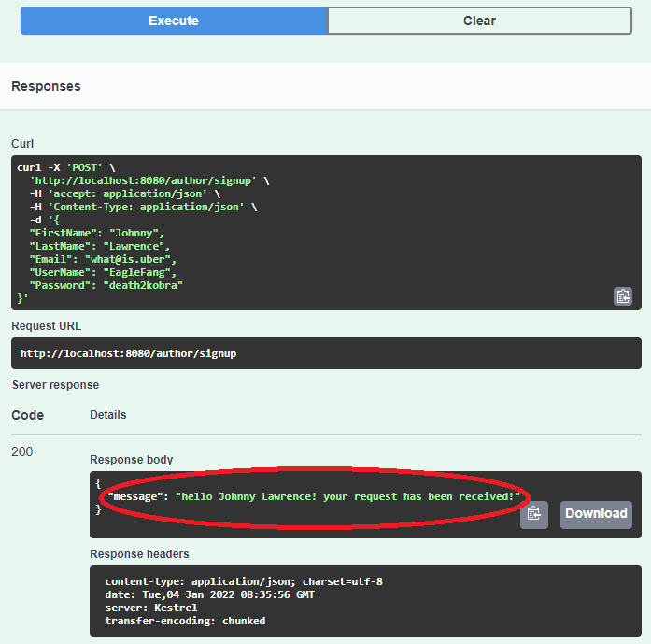Click the curl -X 'POST' line
Image resolution: width=651 pixels, height=644 pixels.
click(66, 167)
